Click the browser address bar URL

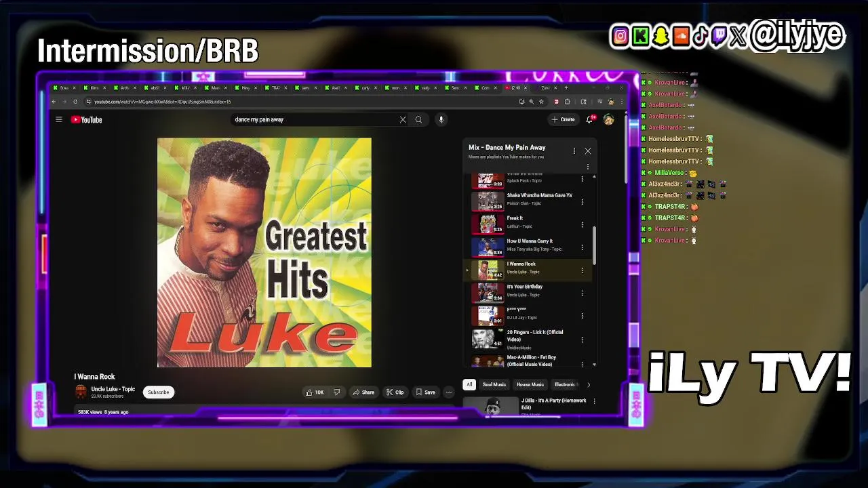[x=163, y=102]
